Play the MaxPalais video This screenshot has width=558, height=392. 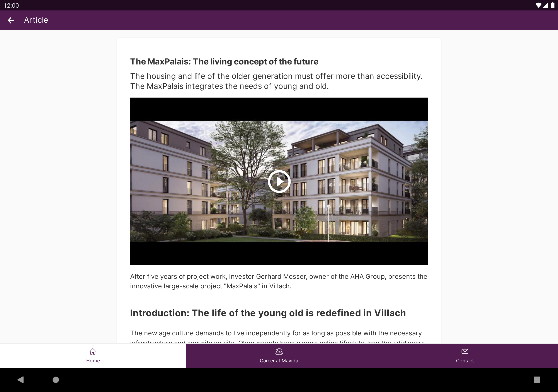(279, 181)
